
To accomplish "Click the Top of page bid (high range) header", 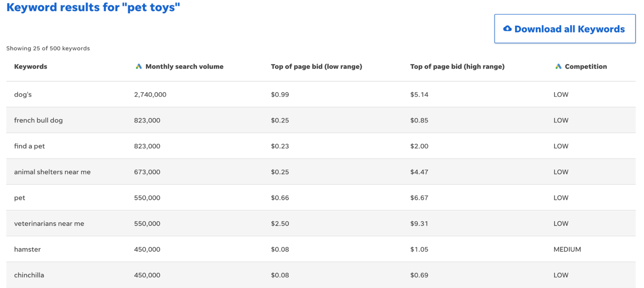I will click(457, 67).
